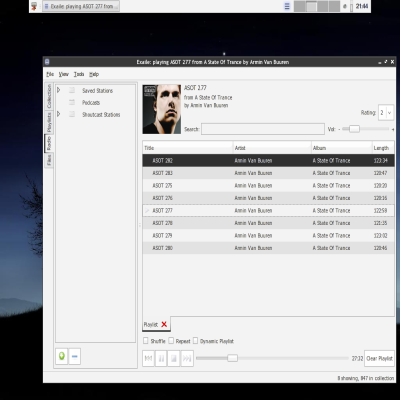This screenshot has width=400, height=400.
Task: Switch to third workspace in pager
Action: click(323, 6)
